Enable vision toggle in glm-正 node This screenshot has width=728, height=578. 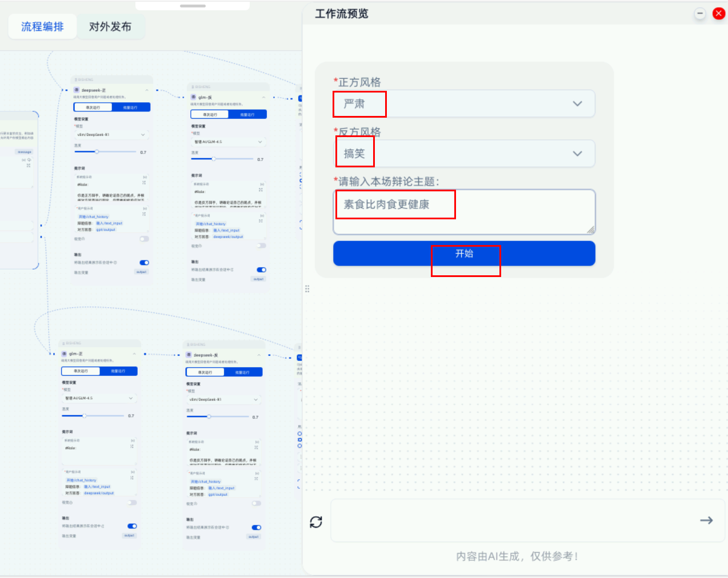[132, 503]
